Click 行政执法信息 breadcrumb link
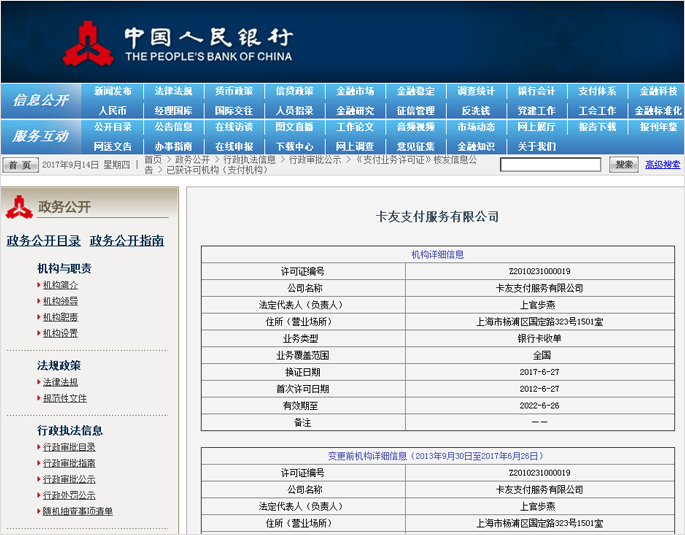The height and width of the screenshot is (535, 685). (x=249, y=160)
